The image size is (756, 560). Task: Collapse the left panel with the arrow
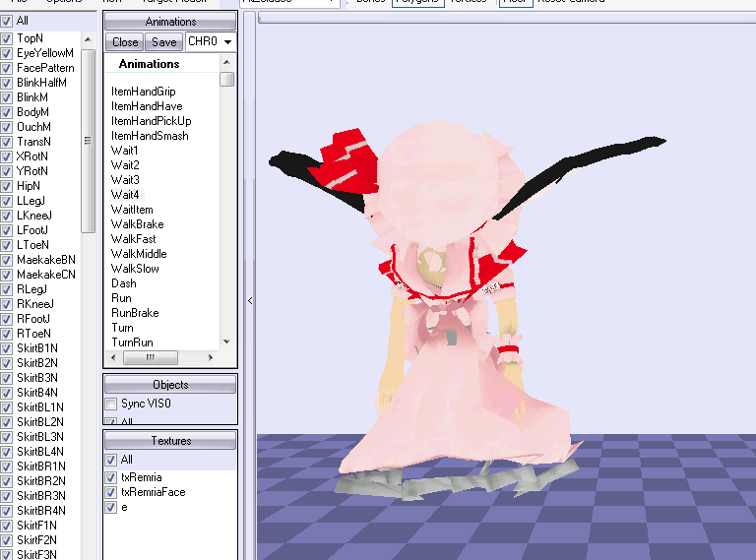(250, 301)
